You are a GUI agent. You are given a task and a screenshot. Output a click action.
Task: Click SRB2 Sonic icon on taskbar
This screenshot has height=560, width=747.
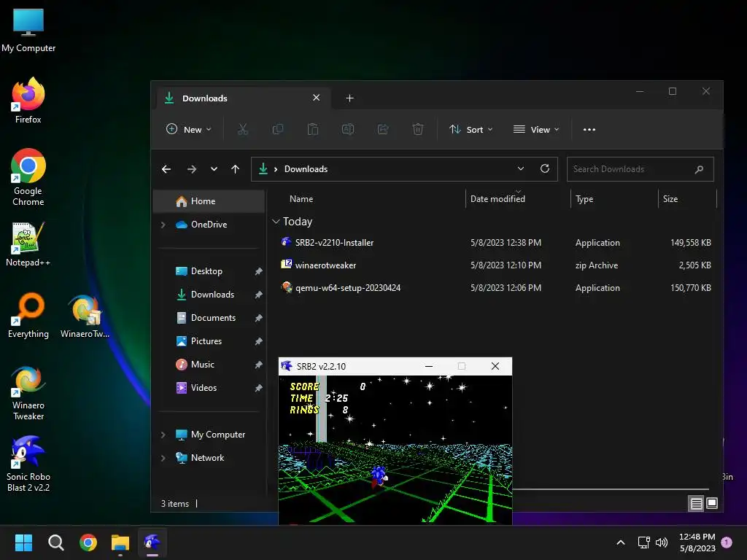[152, 542]
